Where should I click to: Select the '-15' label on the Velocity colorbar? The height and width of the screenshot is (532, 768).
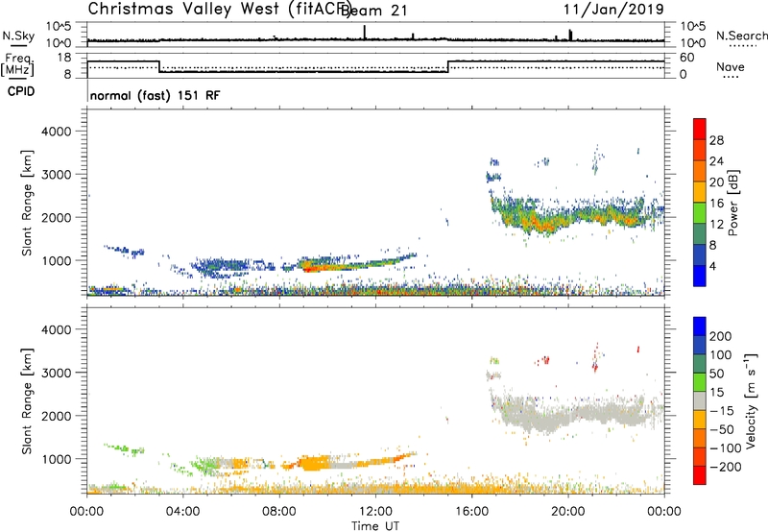click(722, 411)
